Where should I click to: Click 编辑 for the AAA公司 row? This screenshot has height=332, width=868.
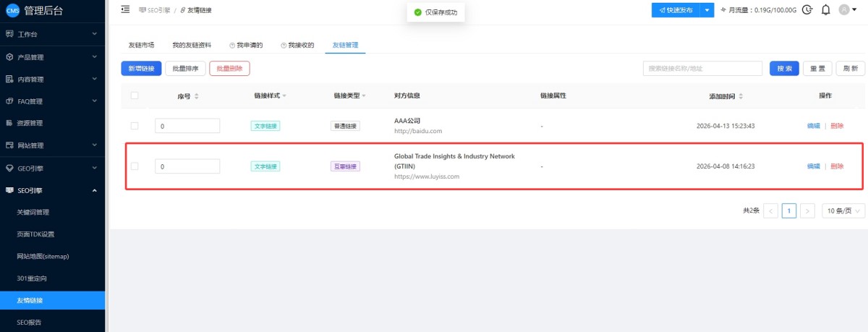813,126
